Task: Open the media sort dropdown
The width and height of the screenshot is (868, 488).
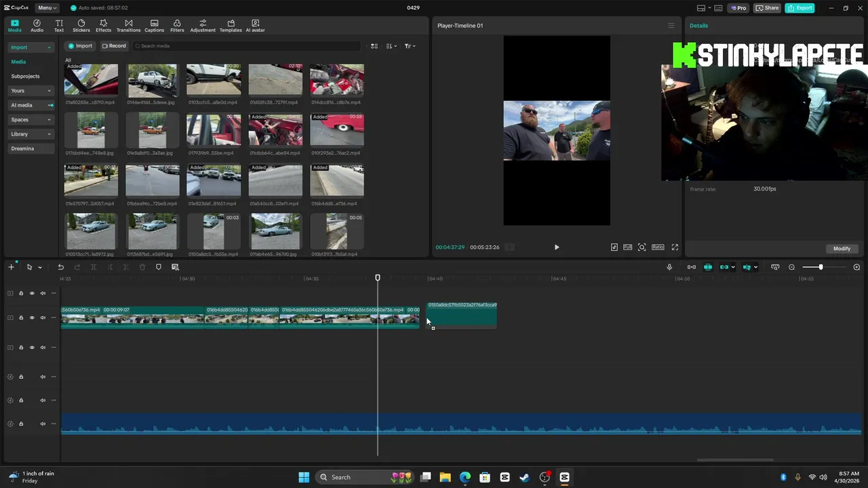Action: [x=391, y=46]
